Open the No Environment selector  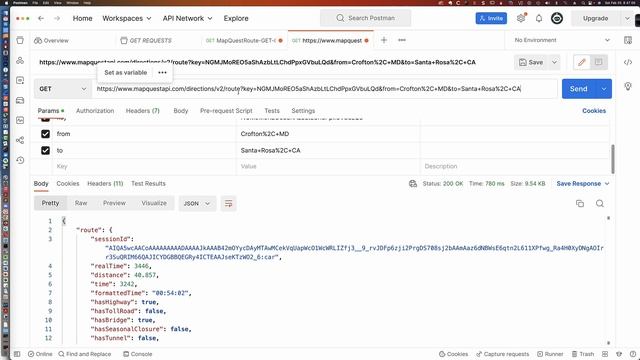[x=562, y=40]
